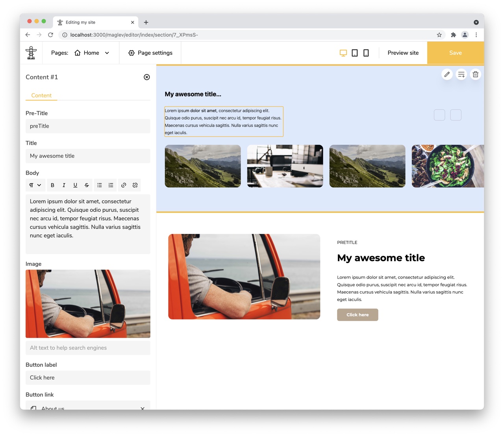Add a new section with the list-plus icon
Viewport: 504px width, 436px height.
pos(461,74)
